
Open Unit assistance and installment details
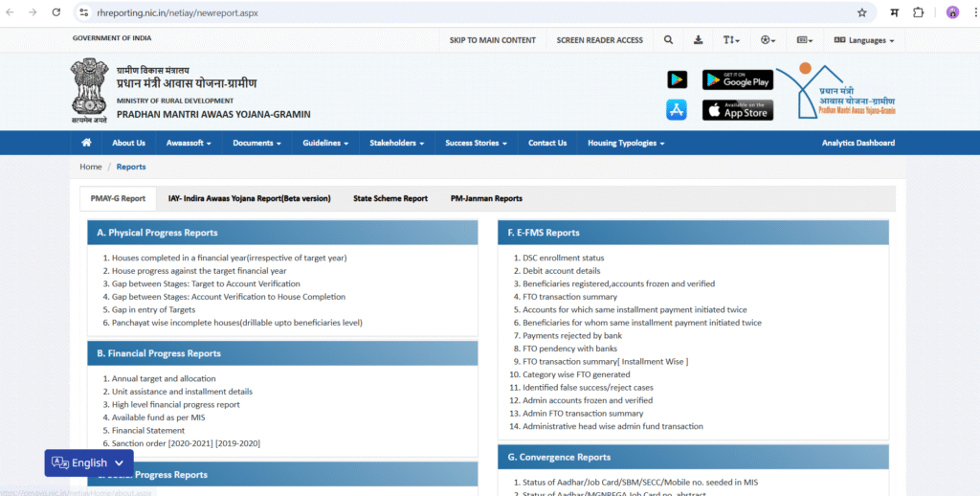pos(183,392)
